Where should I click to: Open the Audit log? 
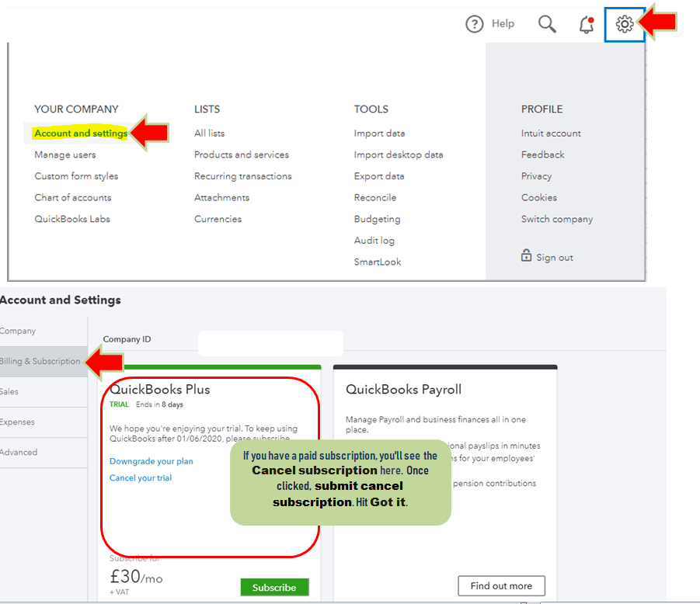pos(374,241)
